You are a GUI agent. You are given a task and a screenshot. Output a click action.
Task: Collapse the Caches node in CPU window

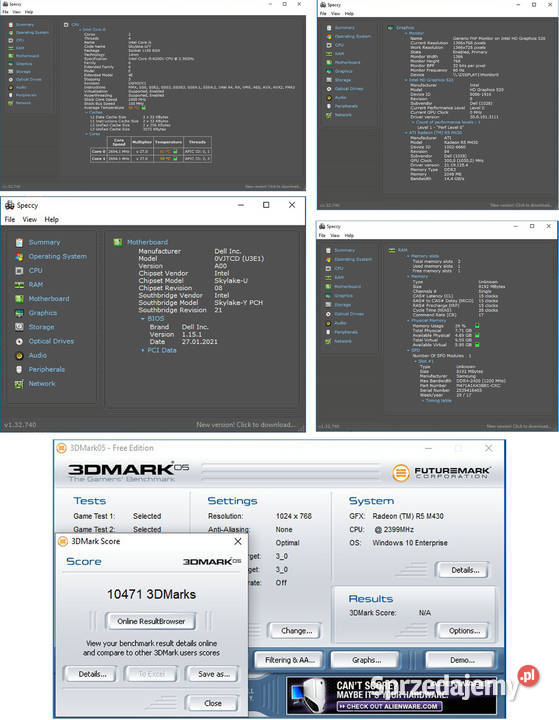pos(86,112)
